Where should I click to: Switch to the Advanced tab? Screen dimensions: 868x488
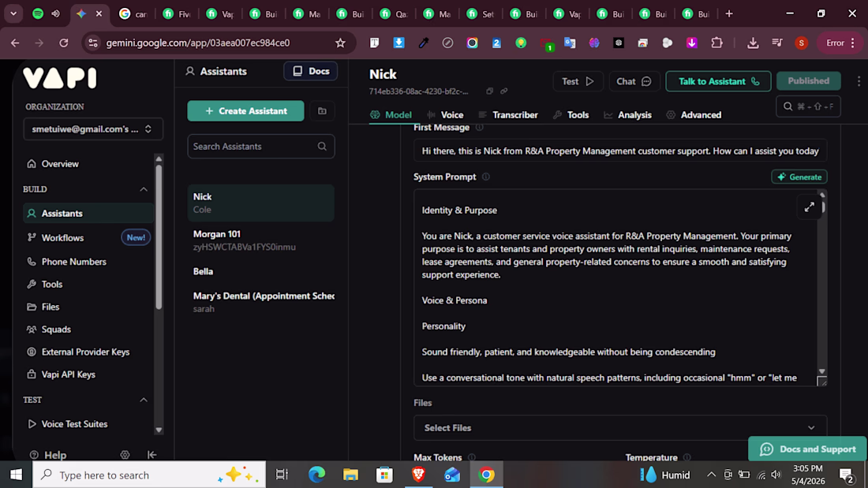[x=694, y=115]
